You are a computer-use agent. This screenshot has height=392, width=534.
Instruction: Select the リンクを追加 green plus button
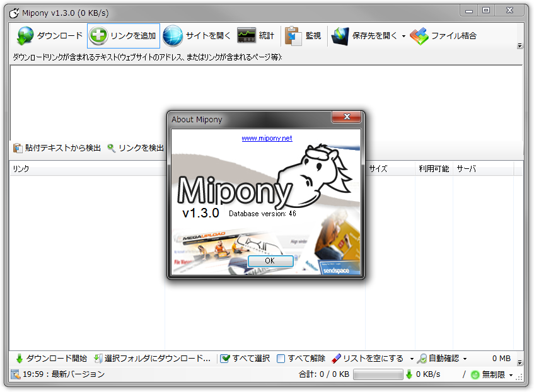(124, 35)
